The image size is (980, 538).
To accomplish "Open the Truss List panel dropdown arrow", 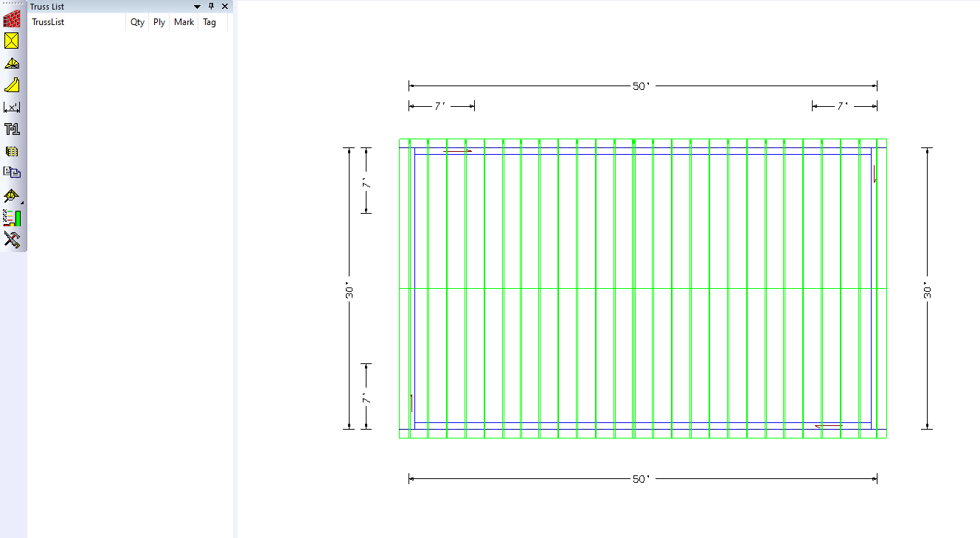I will (197, 7).
